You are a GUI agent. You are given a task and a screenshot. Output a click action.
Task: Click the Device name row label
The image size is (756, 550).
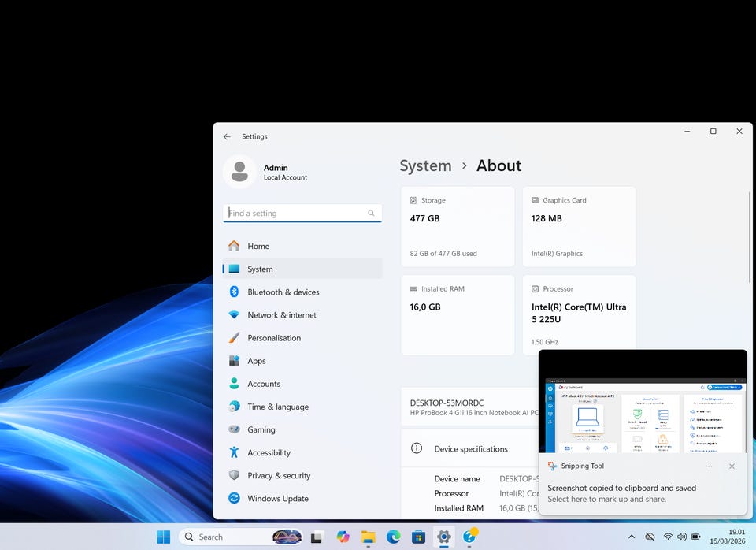[x=457, y=479]
